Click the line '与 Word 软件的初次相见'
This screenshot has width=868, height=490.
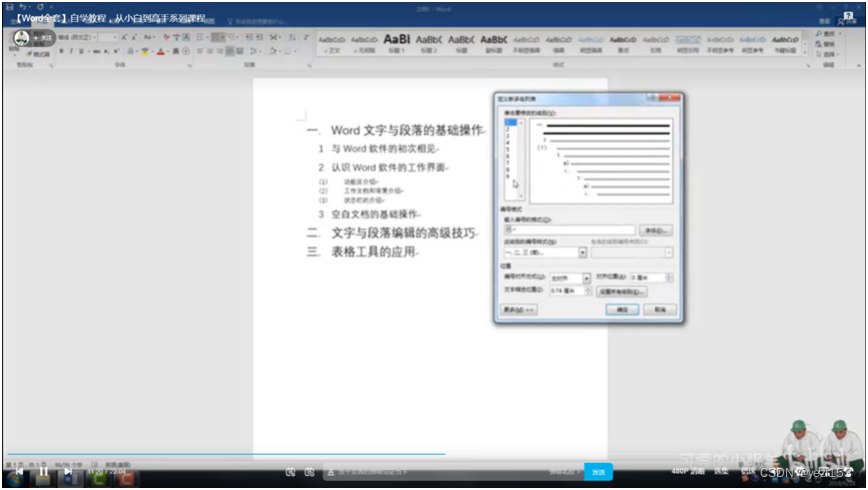[x=384, y=149]
